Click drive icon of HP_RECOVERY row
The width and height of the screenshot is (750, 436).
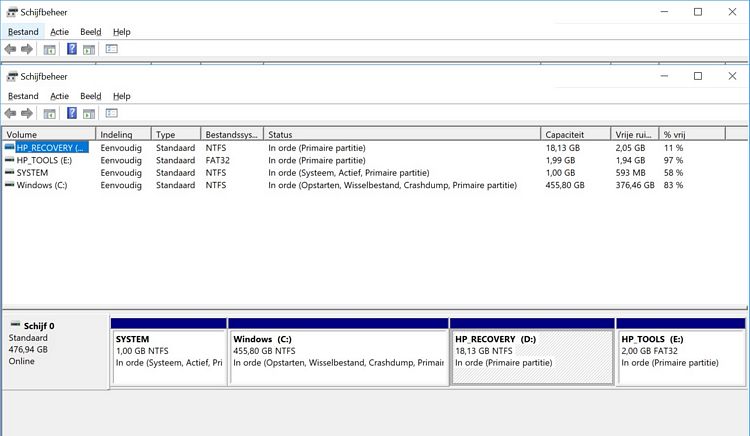[10, 147]
